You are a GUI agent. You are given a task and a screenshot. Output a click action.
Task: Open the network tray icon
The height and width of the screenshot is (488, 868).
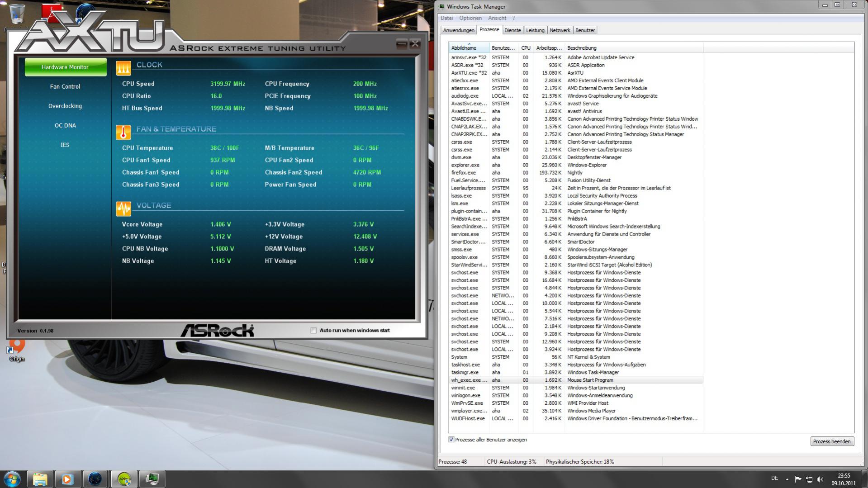coord(809,479)
